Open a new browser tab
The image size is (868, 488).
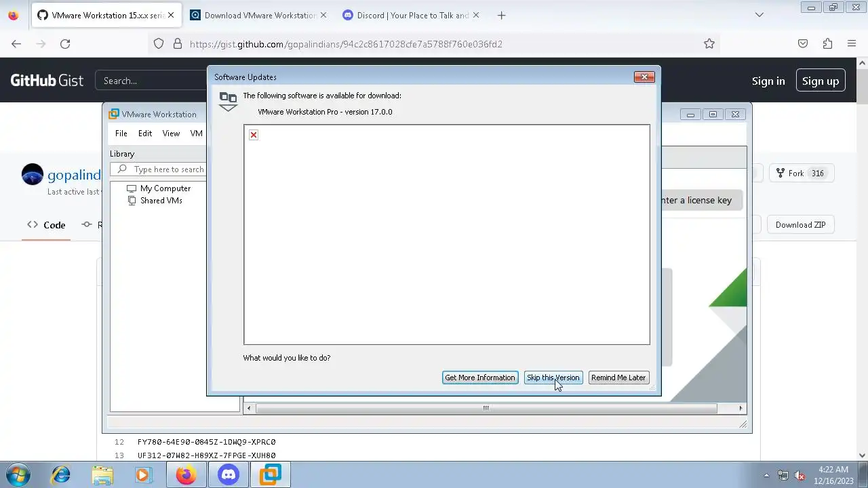click(x=501, y=15)
